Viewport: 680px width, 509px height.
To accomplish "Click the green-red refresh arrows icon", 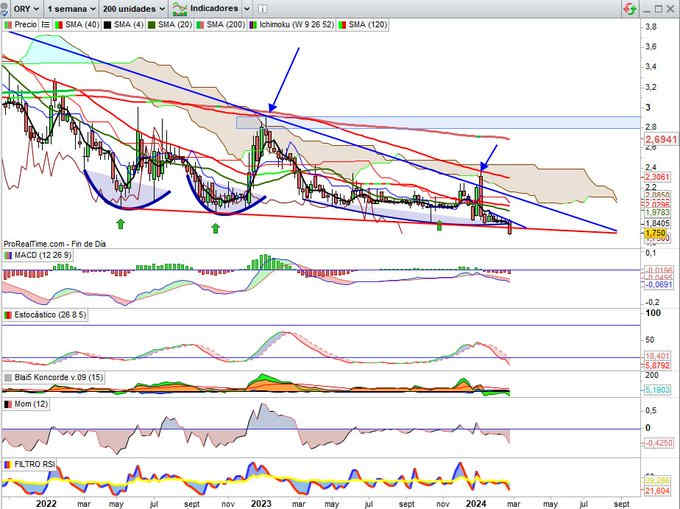I will (x=628, y=7).
